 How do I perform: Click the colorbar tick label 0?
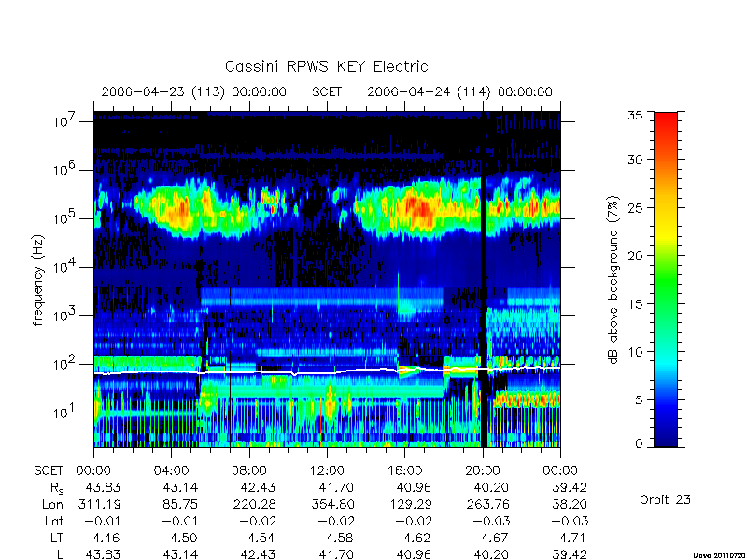[x=640, y=444]
